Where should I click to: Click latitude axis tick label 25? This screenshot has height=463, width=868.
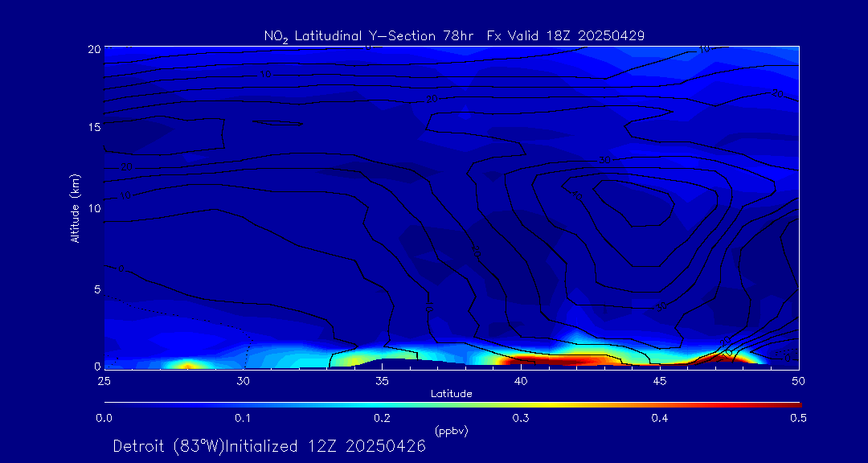(104, 381)
